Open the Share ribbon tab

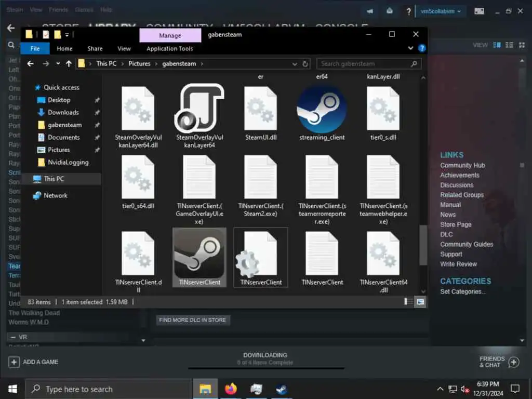click(95, 48)
